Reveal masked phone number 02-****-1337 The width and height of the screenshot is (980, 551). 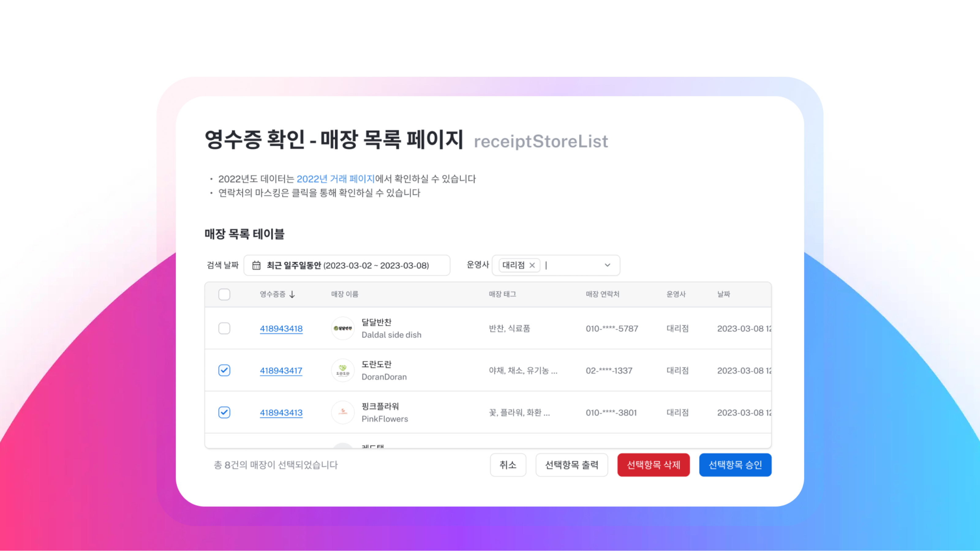pos(609,371)
